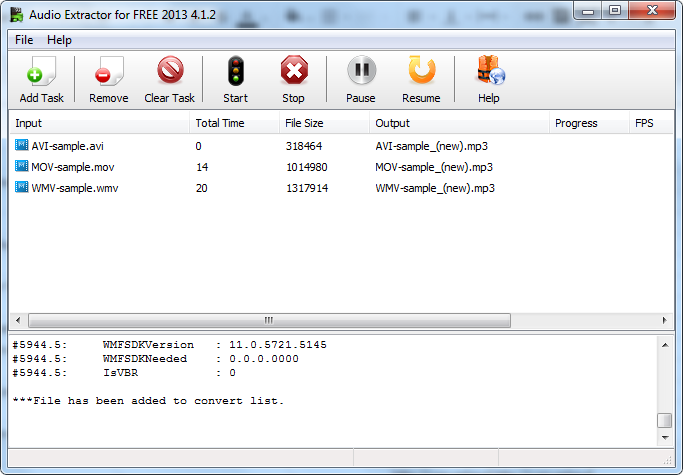The height and width of the screenshot is (475, 683).
Task: Select the MOV-sample.mov task row
Action: click(341, 167)
